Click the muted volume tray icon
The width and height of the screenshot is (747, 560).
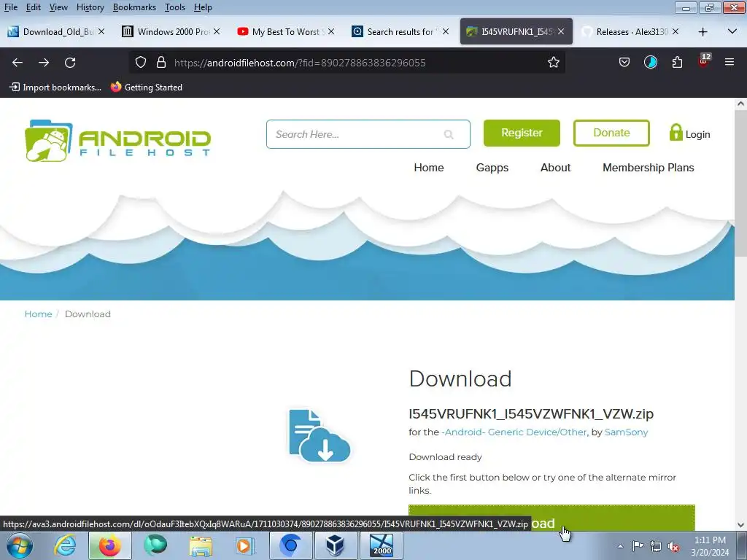click(x=673, y=546)
